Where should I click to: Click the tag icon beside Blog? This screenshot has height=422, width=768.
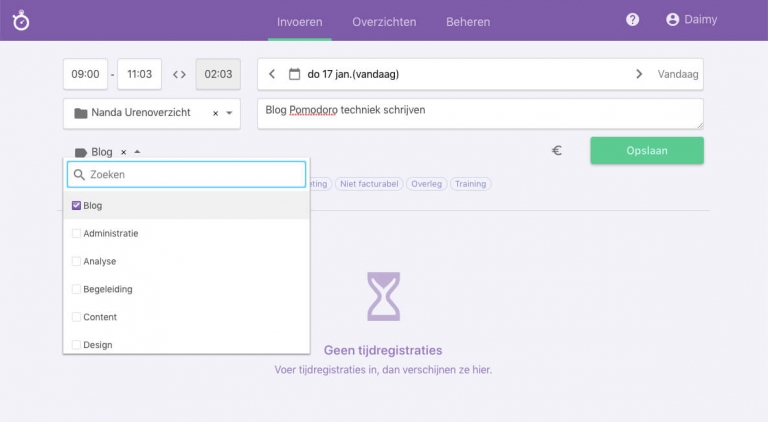click(80, 152)
